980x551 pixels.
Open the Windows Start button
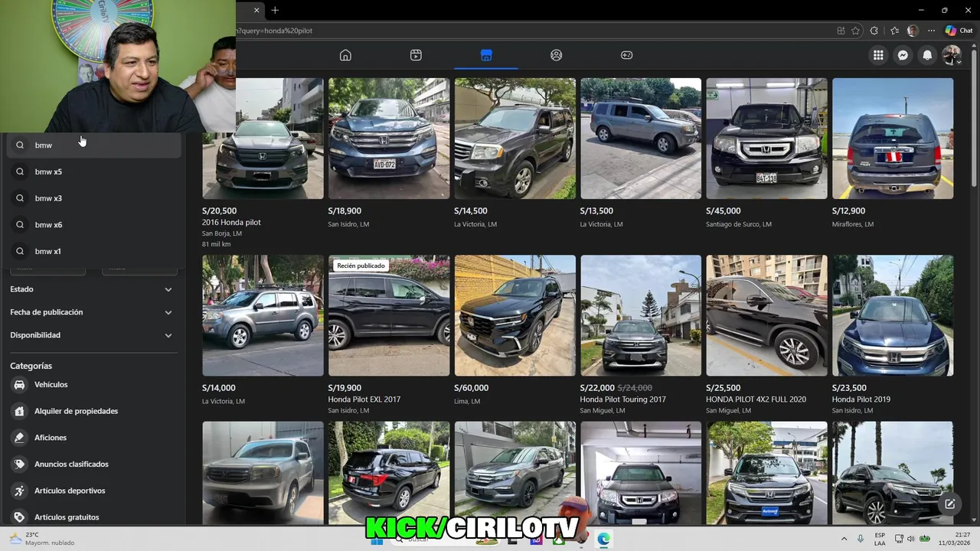376,540
